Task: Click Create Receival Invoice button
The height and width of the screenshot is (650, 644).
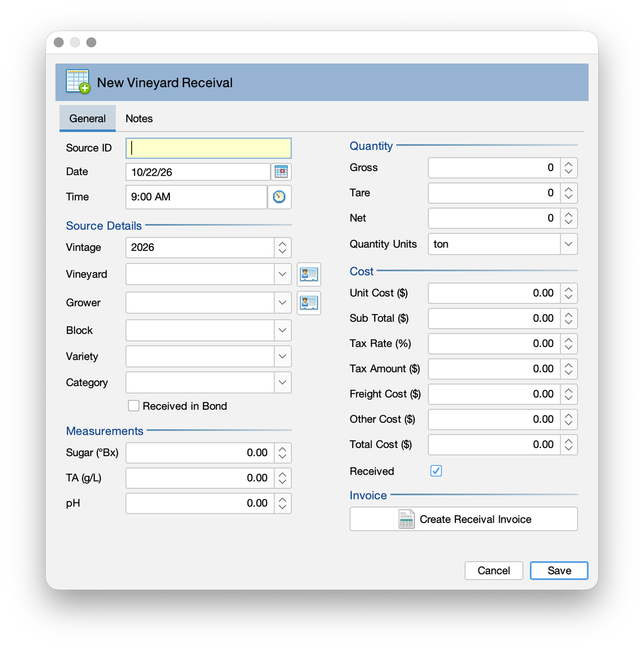Action: click(x=464, y=519)
